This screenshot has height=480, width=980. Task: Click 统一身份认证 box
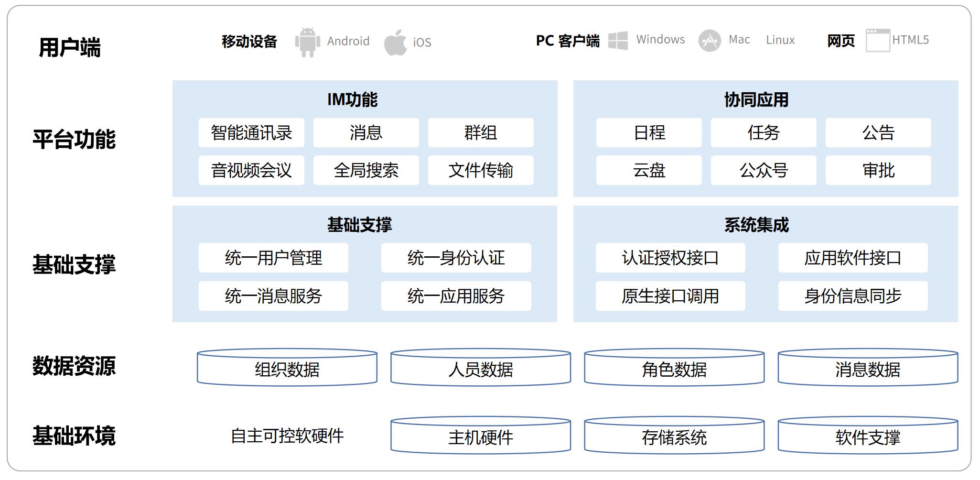(456, 258)
